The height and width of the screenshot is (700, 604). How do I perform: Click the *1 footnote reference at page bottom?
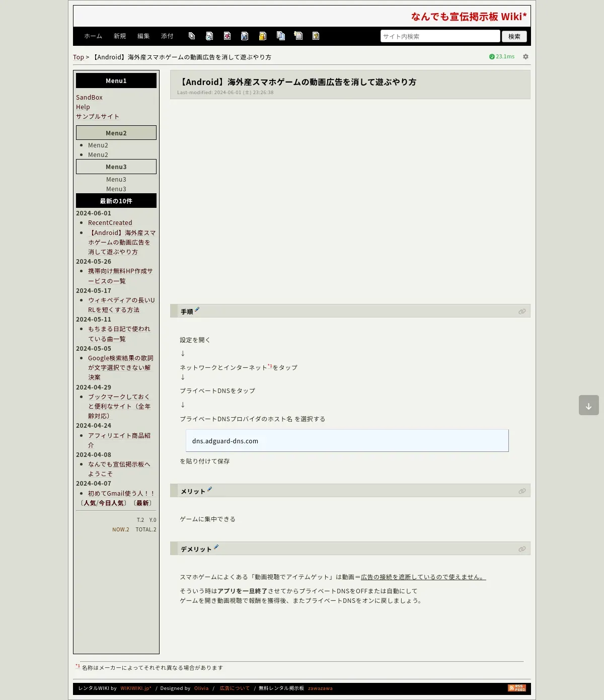coord(78,666)
